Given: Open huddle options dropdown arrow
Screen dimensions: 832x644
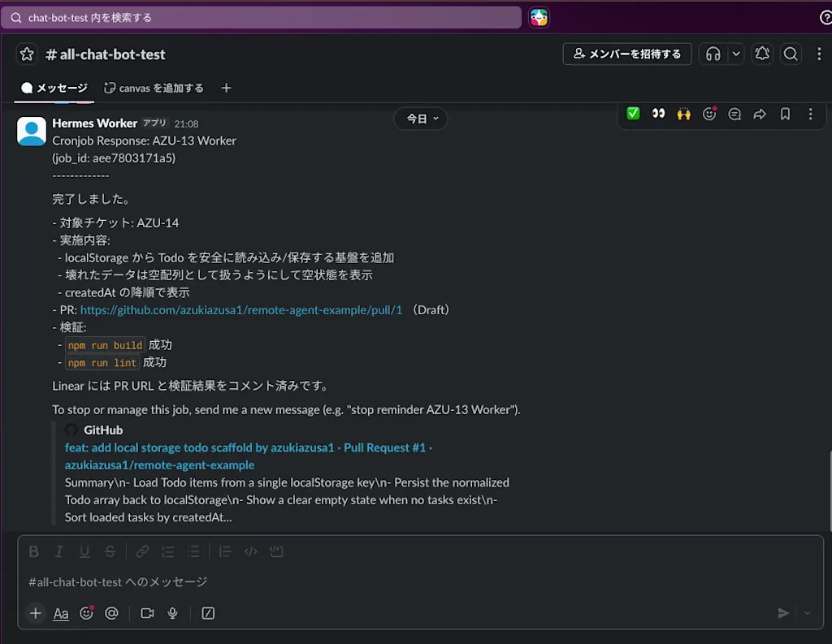Looking at the screenshot, I should [736, 54].
